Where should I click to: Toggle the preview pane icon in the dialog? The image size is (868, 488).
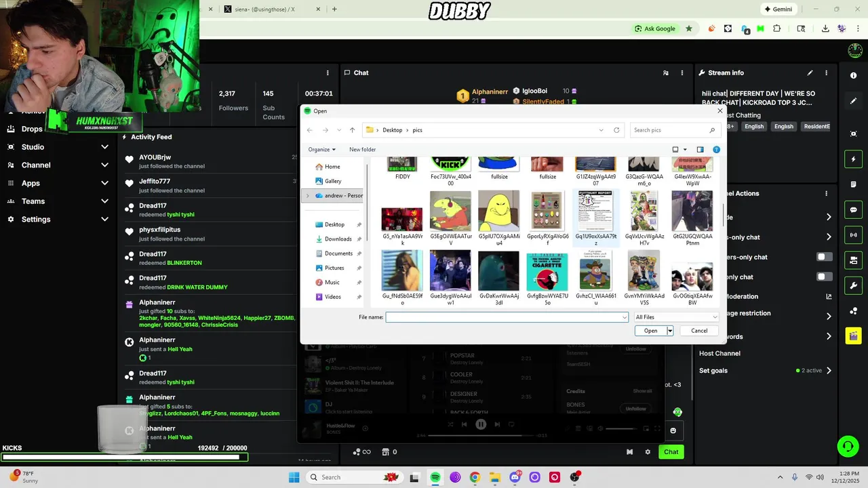[x=700, y=150]
